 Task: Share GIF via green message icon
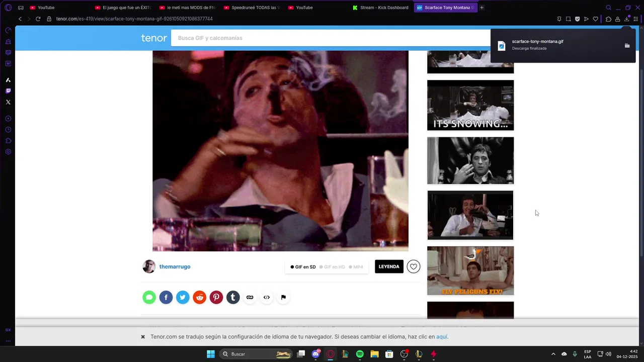tap(149, 297)
